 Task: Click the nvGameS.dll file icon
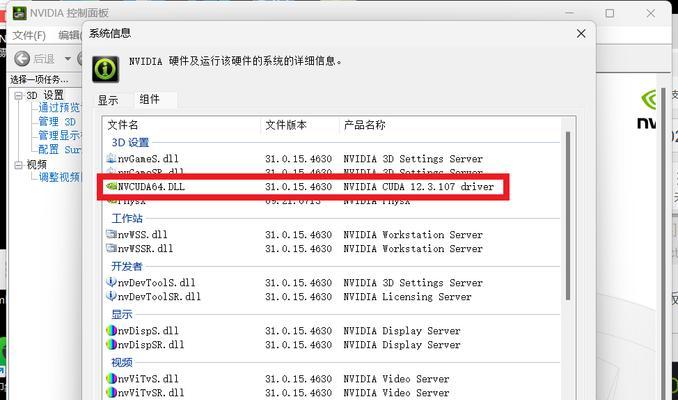pos(112,159)
